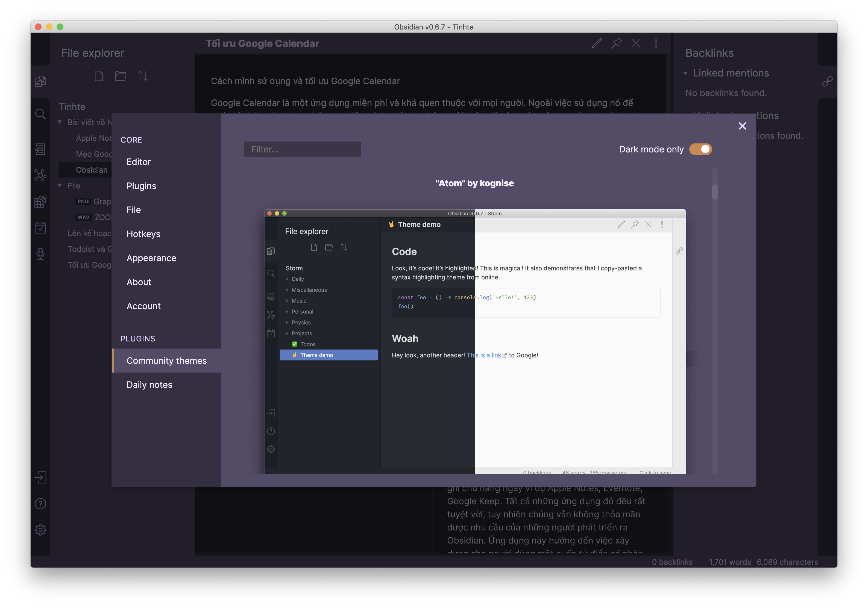The image size is (868, 608).
Task: Open the Appearance settings tab
Action: (x=151, y=258)
